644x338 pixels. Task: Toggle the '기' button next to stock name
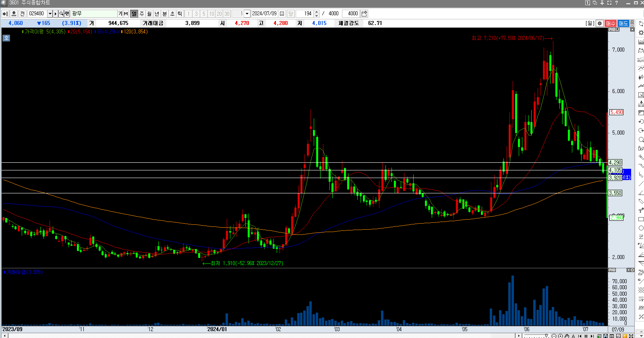coord(120,14)
